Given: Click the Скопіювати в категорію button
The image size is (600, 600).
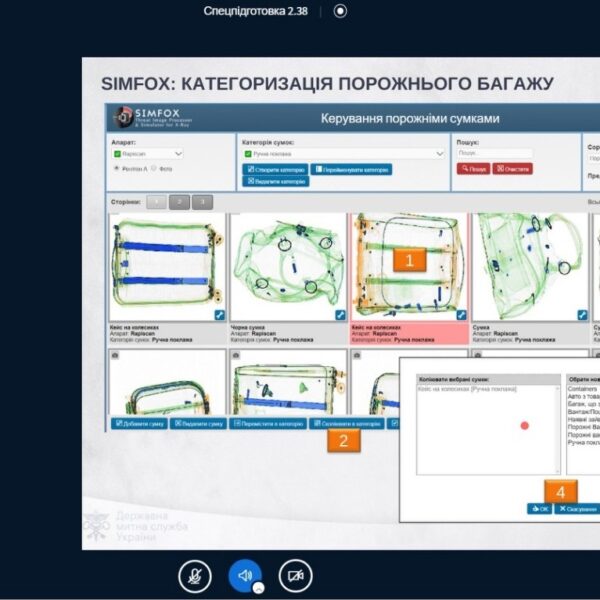Looking at the screenshot, I should point(347,424).
